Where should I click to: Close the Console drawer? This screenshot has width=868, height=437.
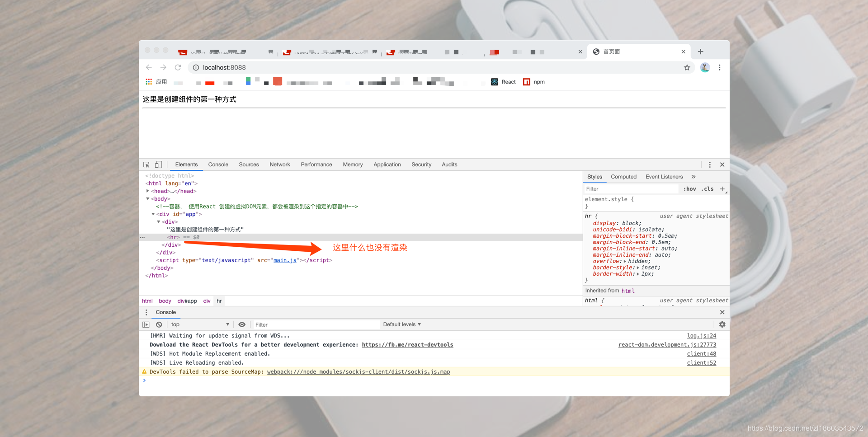pos(722,312)
